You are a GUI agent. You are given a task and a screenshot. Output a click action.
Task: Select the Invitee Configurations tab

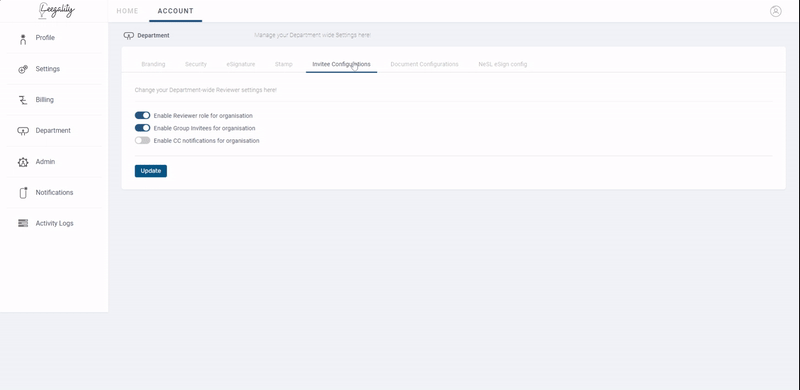[x=341, y=64]
